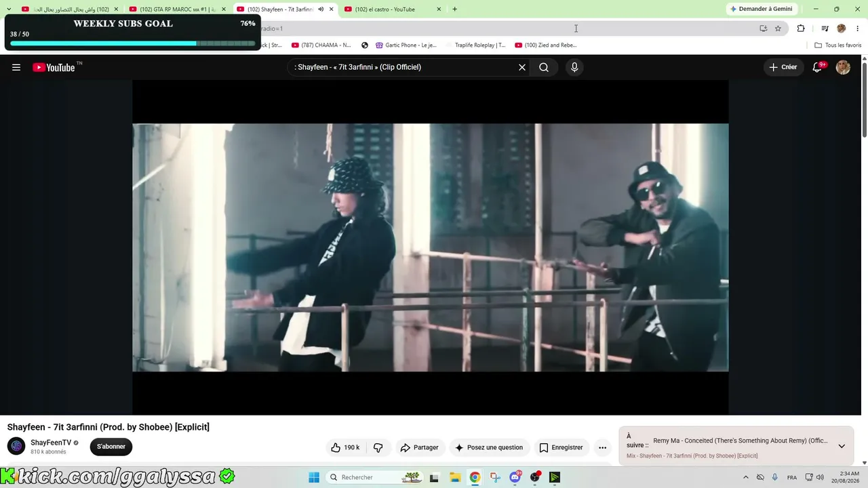
Task: Open the YouTube guide hamburger menu
Action: pyautogui.click(x=16, y=67)
